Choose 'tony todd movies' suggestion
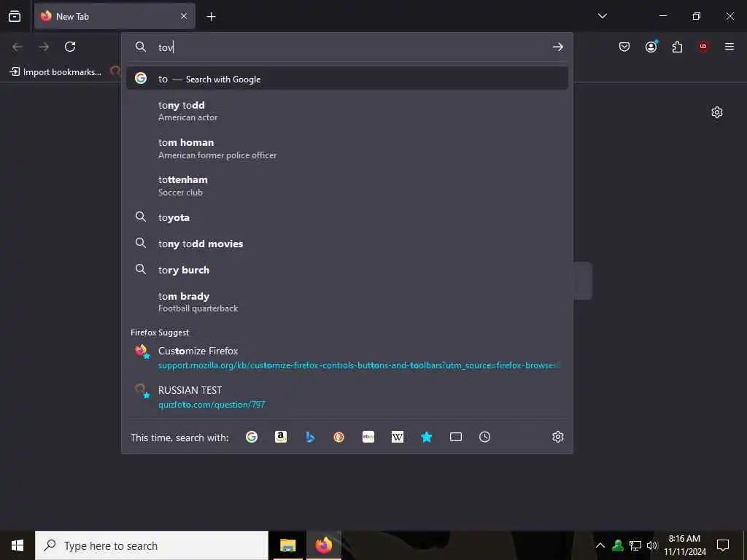The width and height of the screenshot is (747, 560). (347, 244)
